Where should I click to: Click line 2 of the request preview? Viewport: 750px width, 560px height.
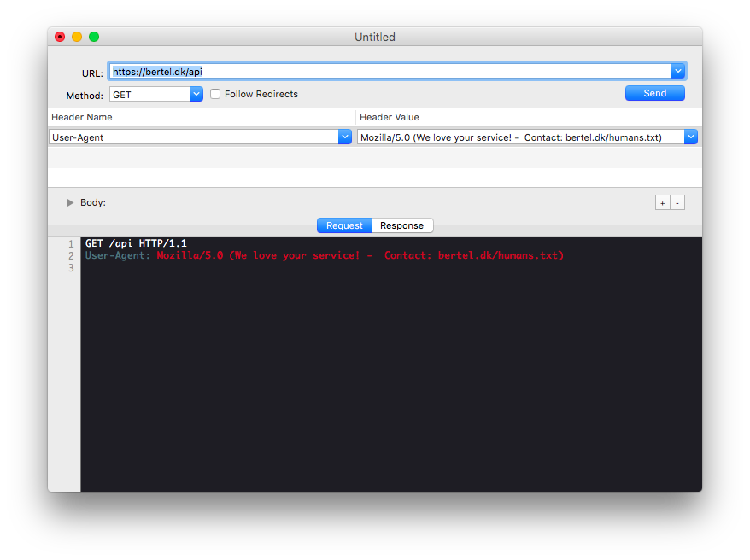[256, 254]
